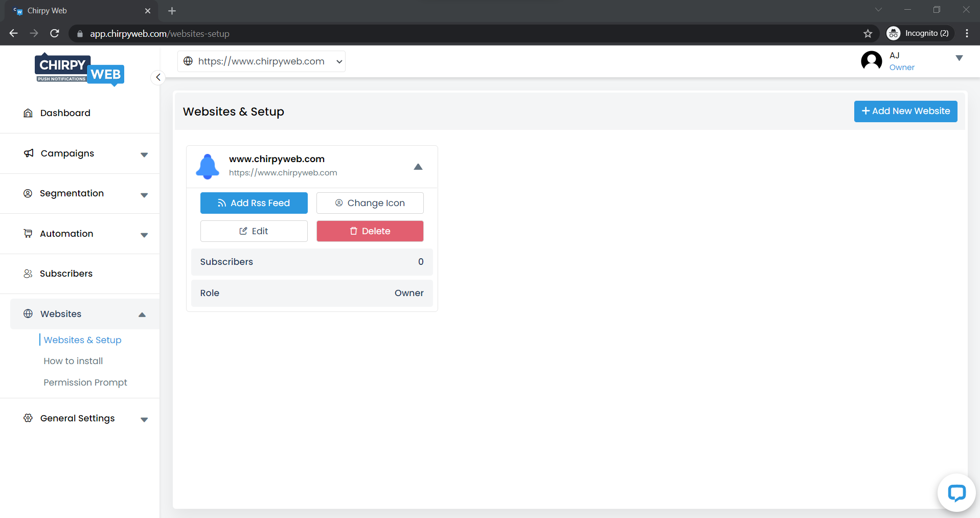
Task: Click the Chirpy Web logo
Action: click(79, 69)
